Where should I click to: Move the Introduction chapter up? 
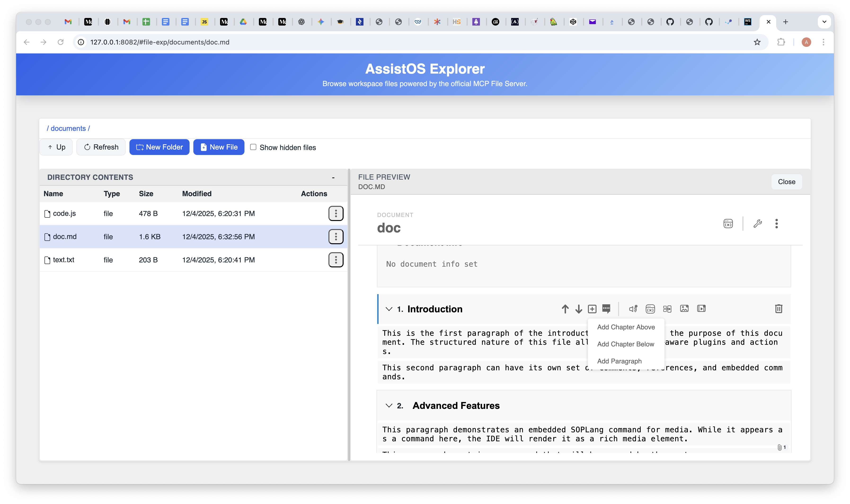[x=565, y=309]
